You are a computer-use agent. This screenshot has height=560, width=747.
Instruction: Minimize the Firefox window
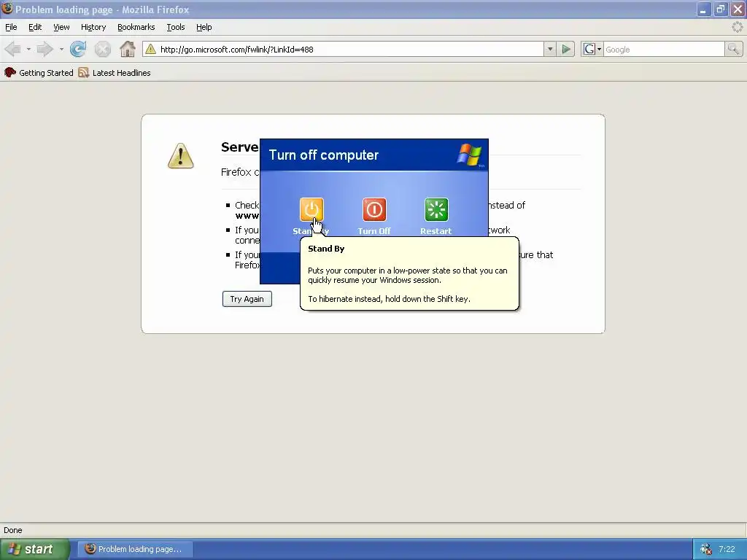pos(703,9)
